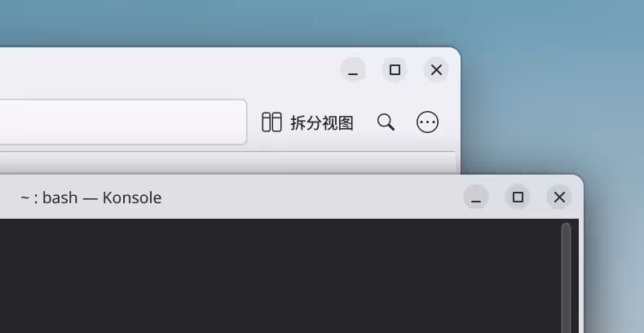This screenshot has height=333, width=644.
Task: Click the '~ : bash — Konsole' title text
Action: (90, 198)
